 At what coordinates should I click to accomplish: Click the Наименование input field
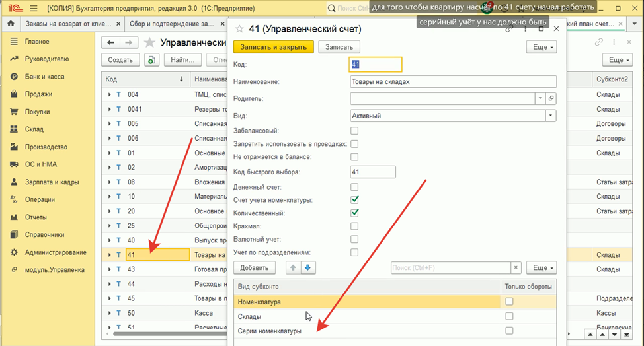pos(453,82)
